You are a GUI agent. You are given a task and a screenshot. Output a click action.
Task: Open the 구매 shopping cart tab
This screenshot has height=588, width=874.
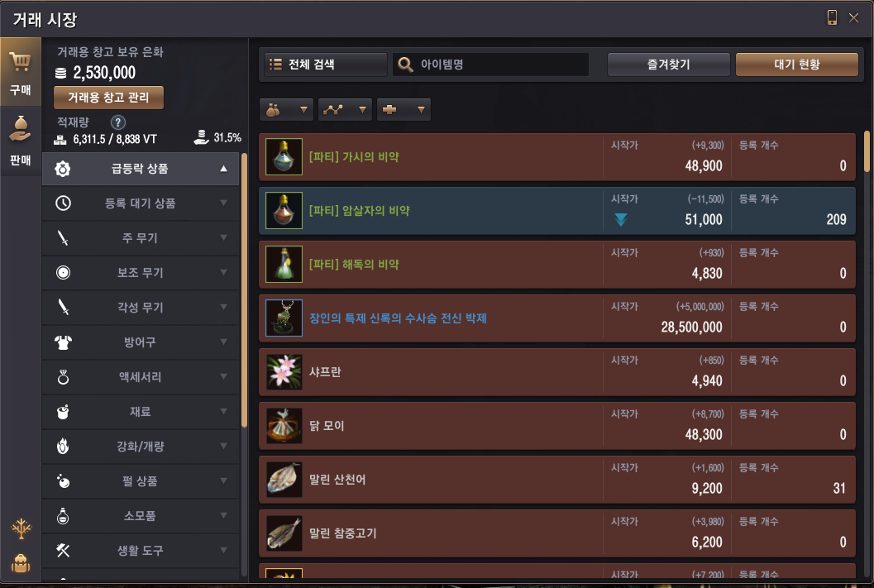point(21,72)
